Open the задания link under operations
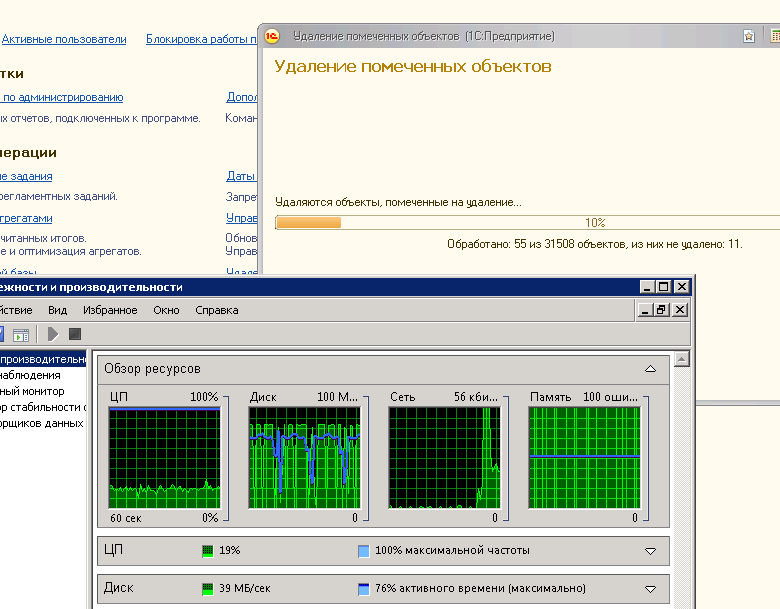 click(x=26, y=176)
